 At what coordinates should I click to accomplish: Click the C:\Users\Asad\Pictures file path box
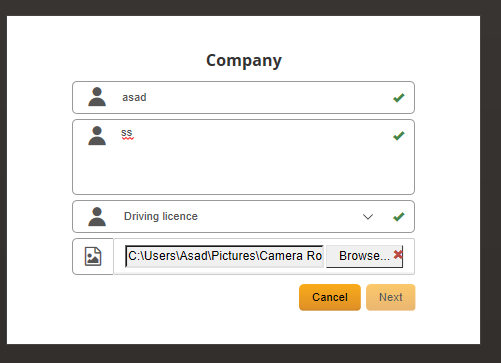(x=224, y=256)
